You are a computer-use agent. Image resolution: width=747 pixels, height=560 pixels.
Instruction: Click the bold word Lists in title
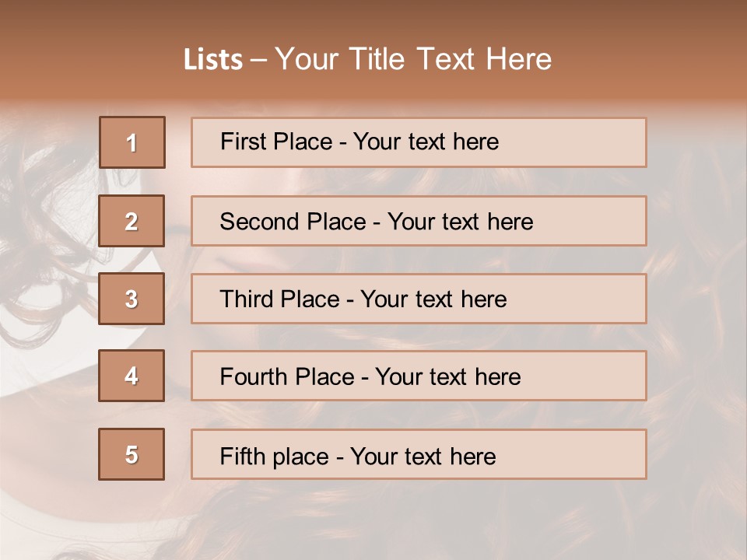(x=213, y=60)
